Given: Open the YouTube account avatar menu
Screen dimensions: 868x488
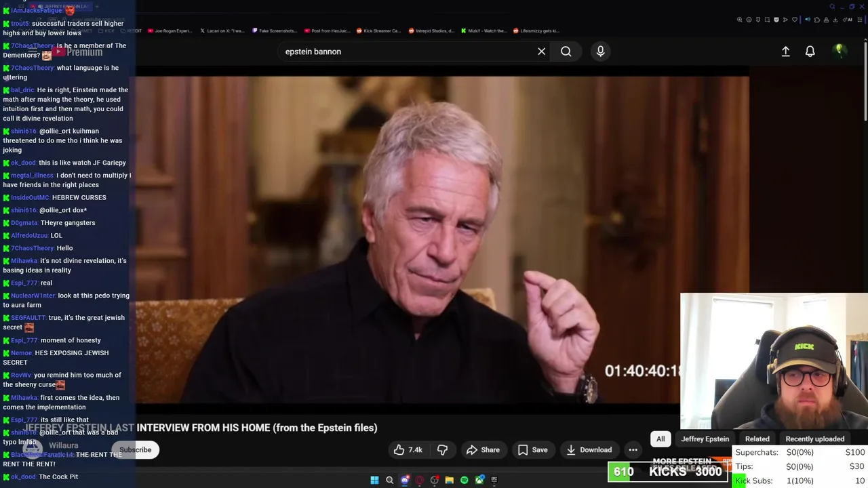Looking at the screenshot, I should coord(840,51).
